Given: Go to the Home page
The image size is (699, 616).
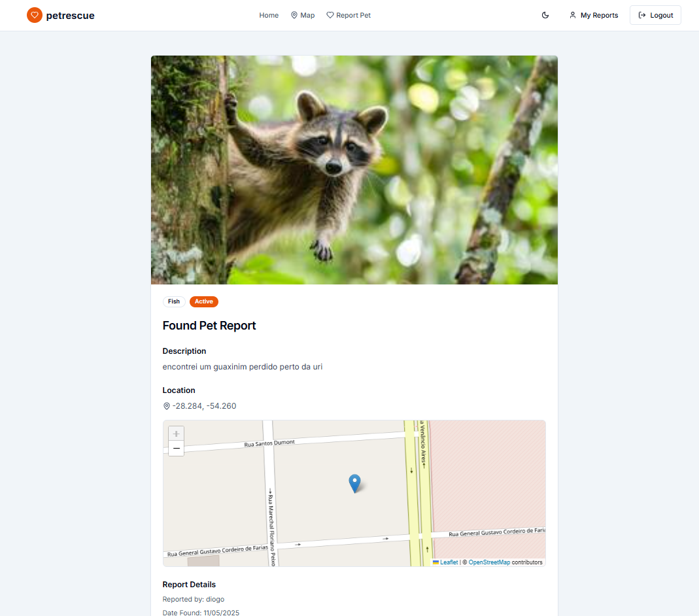Looking at the screenshot, I should (269, 15).
